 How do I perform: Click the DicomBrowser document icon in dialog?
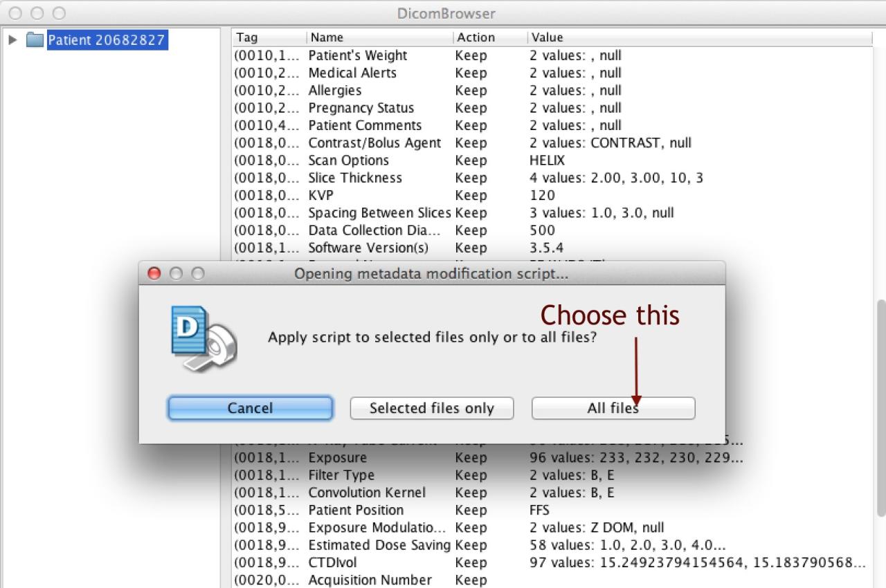(204, 339)
